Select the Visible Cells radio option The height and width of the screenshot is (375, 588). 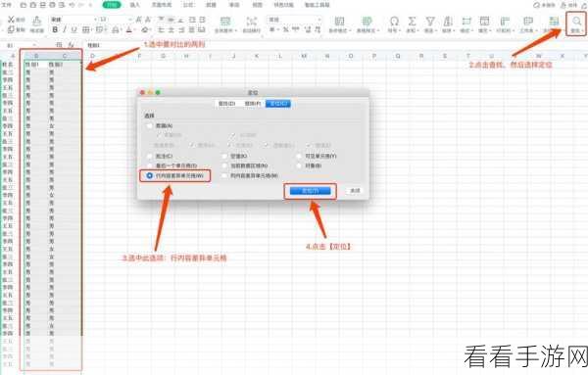click(299, 156)
